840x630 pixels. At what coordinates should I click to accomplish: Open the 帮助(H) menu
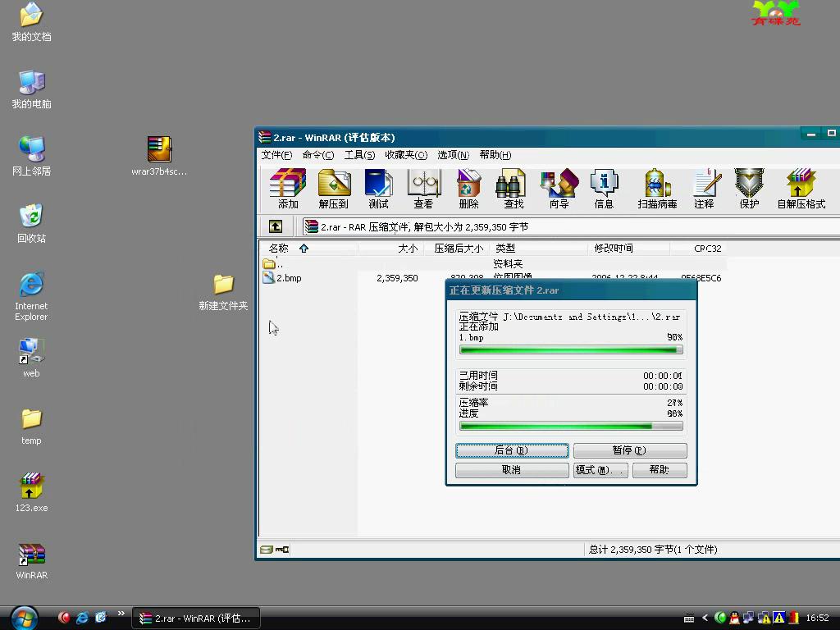click(495, 155)
